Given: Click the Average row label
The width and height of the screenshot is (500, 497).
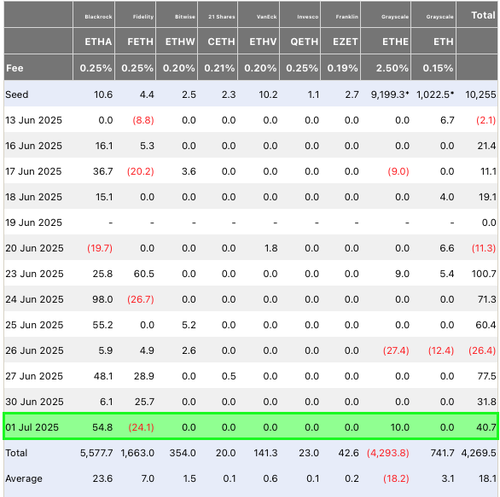Looking at the screenshot, I should pos(24,479).
